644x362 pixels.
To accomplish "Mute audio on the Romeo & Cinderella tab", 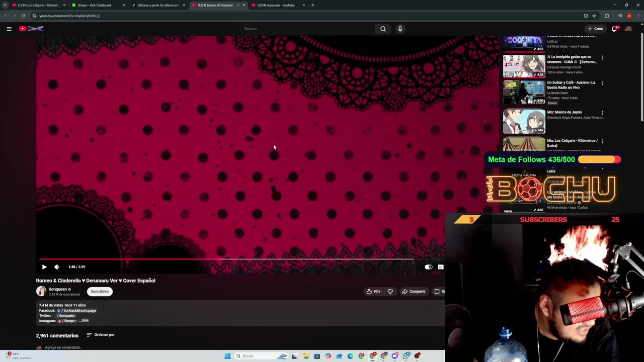I will pos(238,5).
